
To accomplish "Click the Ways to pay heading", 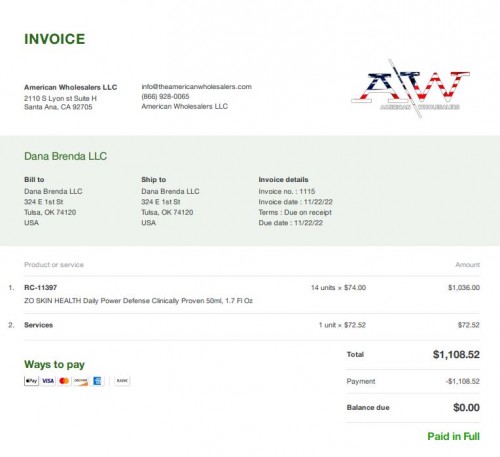I will [54, 364].
